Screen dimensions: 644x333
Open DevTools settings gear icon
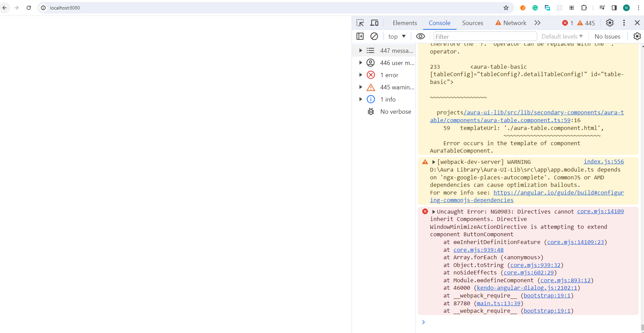click(x=610, y=23)
